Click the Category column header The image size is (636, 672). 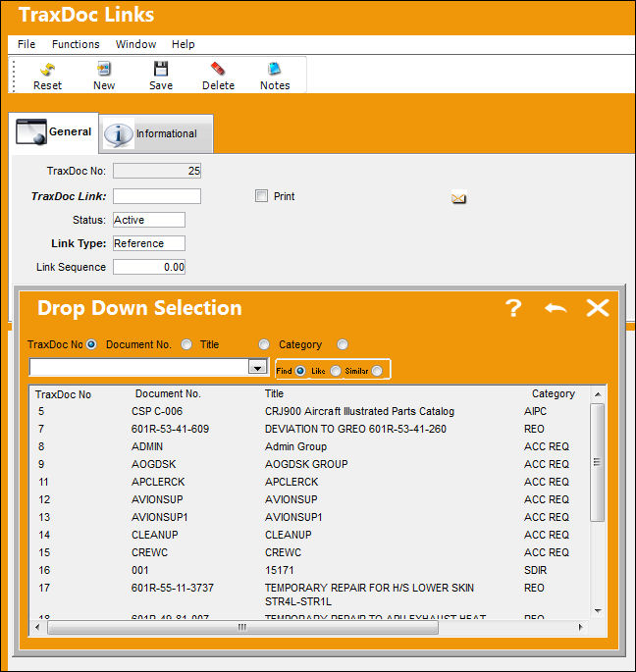pos(553,393)
